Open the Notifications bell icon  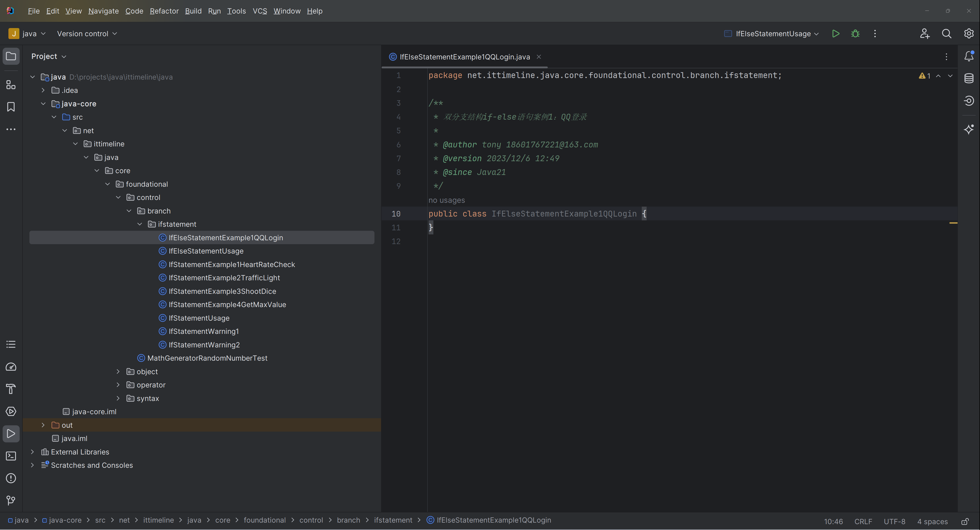(969, 56)
